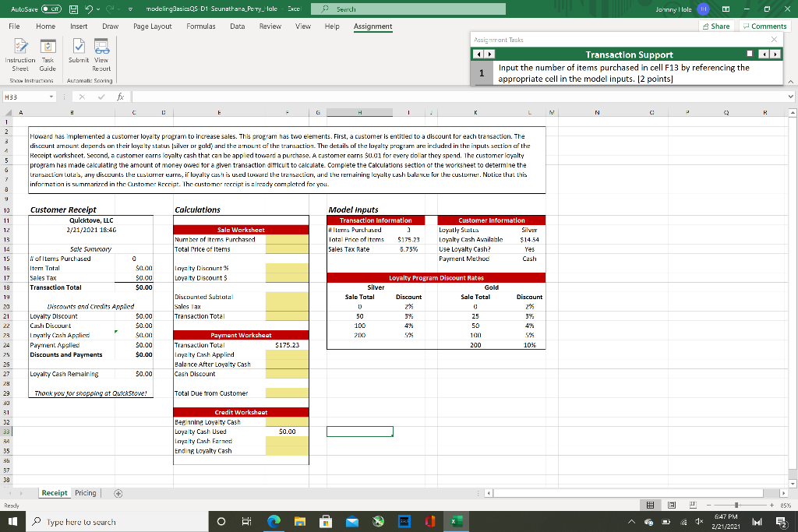Viewport: 798px width, 532px height.
Task: Go to previous task with left arrow in Transaction Support header
Action: tap(478, 54)
